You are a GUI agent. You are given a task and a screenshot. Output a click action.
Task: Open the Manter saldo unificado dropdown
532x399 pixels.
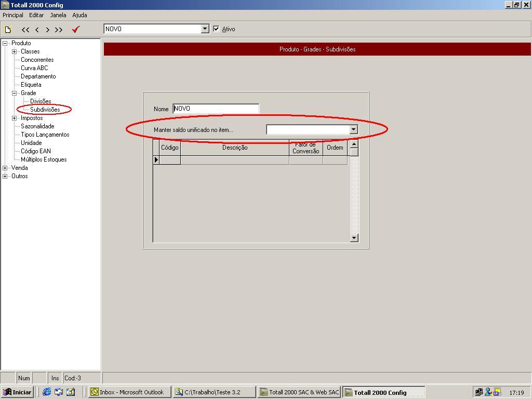[353, 129]
